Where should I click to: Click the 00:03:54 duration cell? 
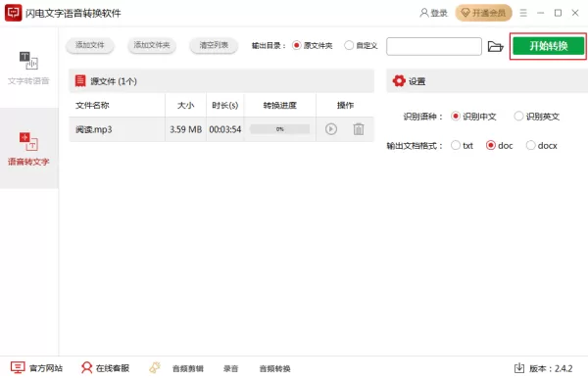coord(225,129)
